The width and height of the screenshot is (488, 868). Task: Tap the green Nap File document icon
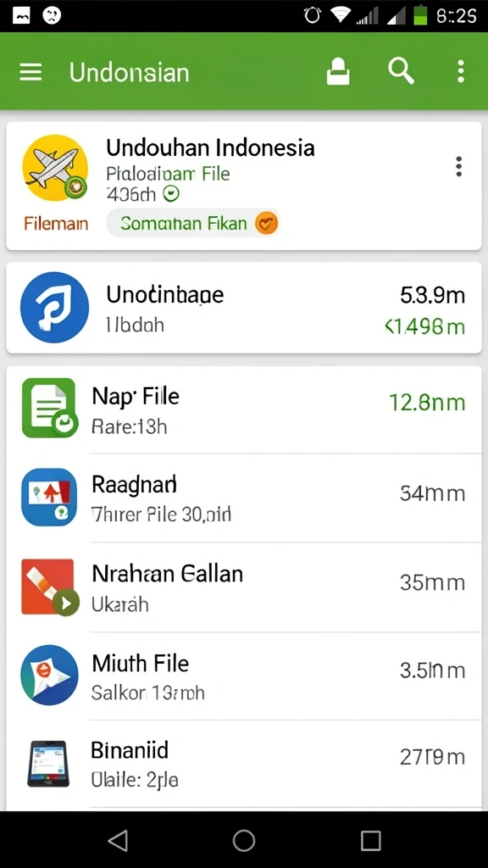tap(49, 408)
